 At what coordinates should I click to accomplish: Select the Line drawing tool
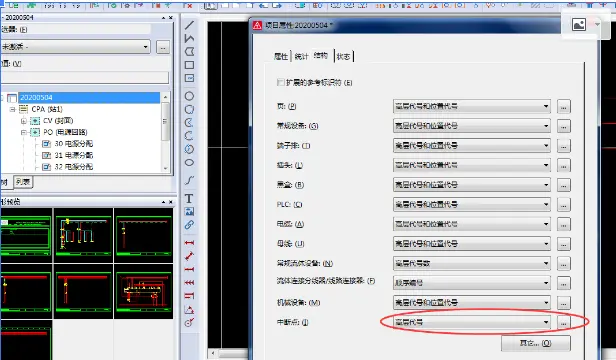[x=189, y=25]
